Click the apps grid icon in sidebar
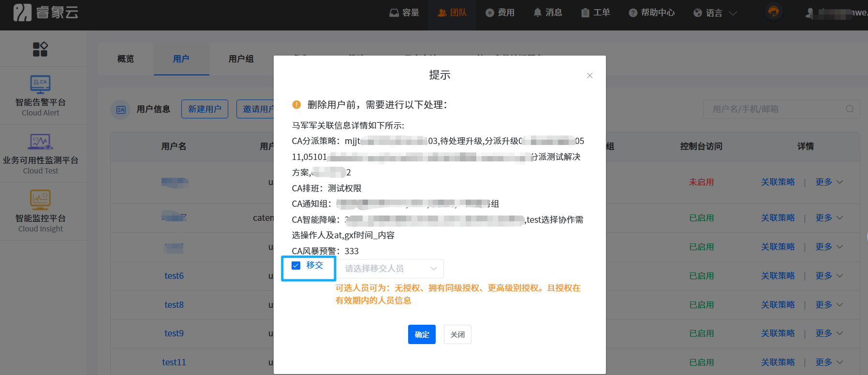The height and width of the screenshot is (375, 868). (x=40, y=49)
